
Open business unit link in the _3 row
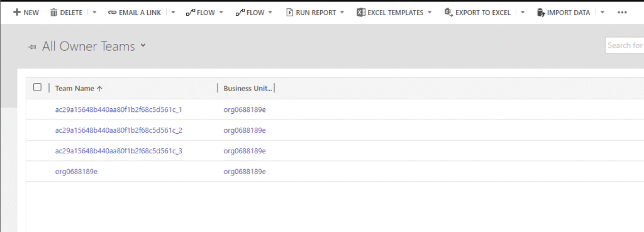[x=245, y=151]
